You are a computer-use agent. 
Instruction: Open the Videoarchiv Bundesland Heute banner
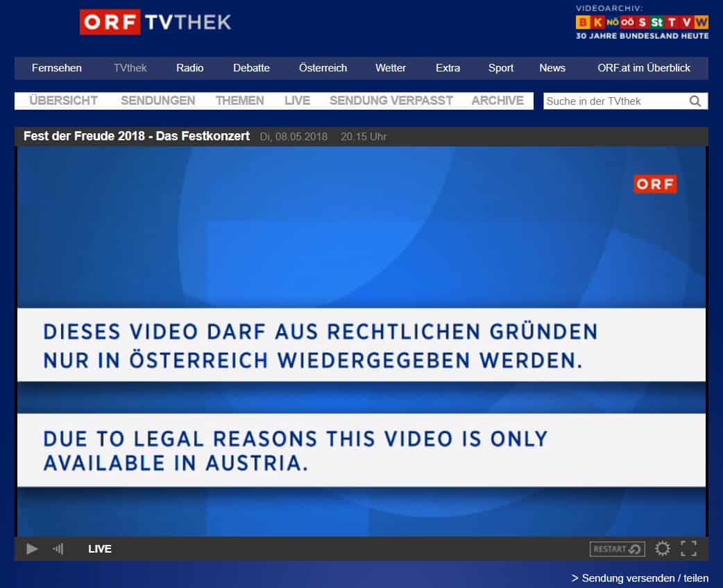[642, 22]
